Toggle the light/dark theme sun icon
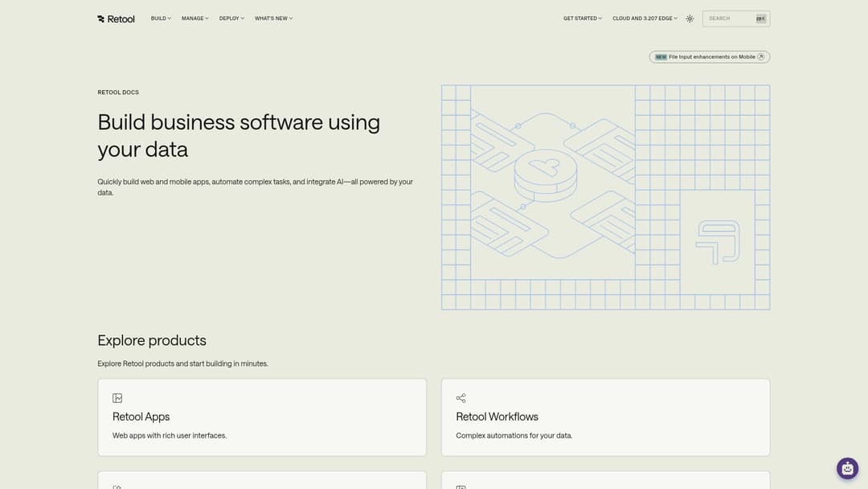Screen dimensions: 868x489 pyautogui.click(x=690, y=18)
